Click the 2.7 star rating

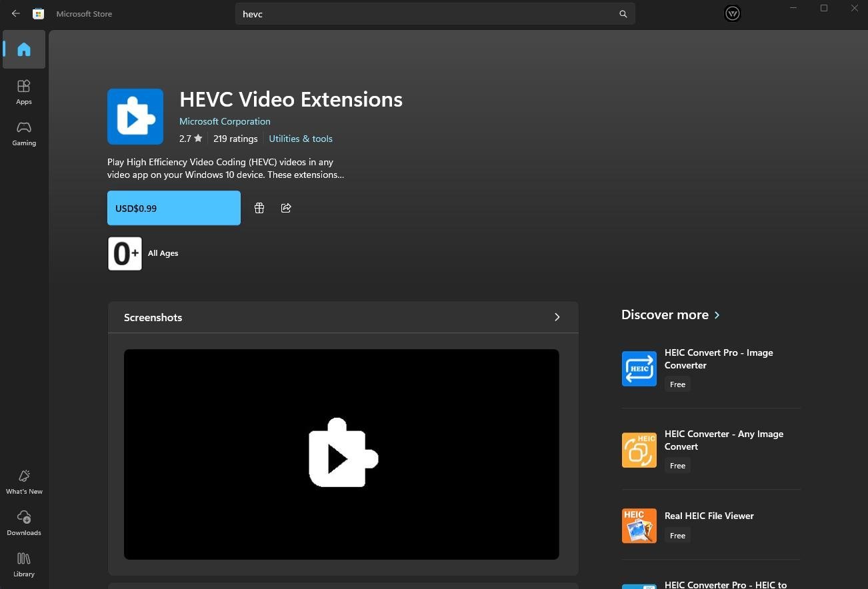pos(191,139)
